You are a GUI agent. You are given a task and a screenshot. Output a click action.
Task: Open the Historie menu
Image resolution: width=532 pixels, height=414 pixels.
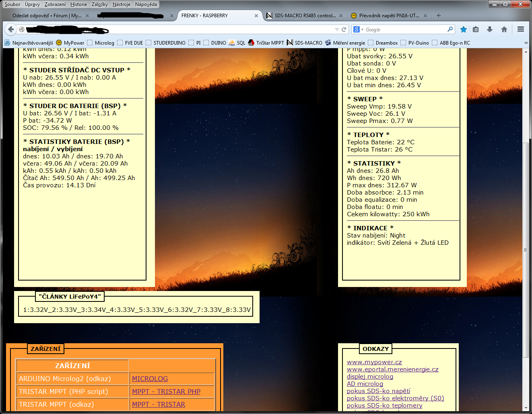click(78, 4)
